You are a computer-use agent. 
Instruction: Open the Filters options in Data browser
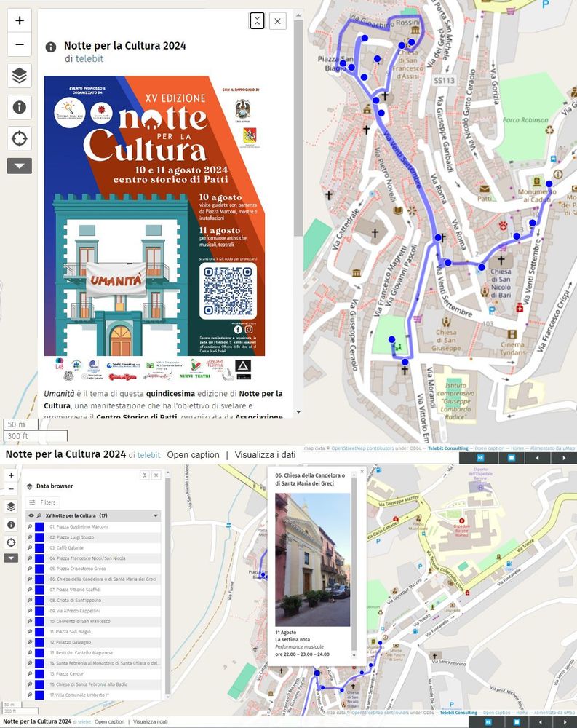click(x=42, y=502)
